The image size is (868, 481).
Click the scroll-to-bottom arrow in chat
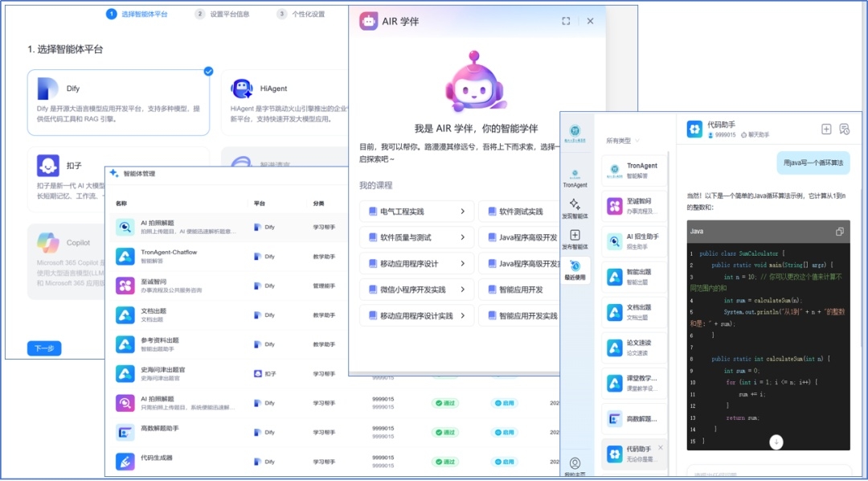coord(776,442)
